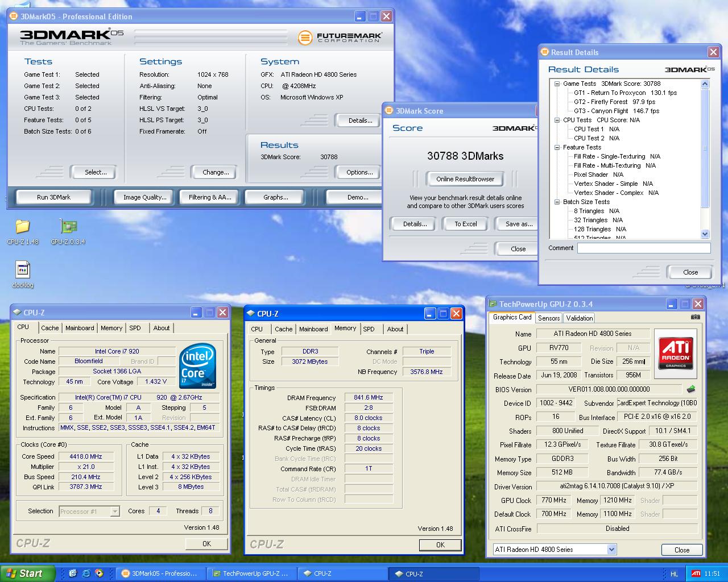Viewport: 728px width, 582px height.
Task: Click the Core Speed 4418.0 MHz value
Action: coord(86,456)
